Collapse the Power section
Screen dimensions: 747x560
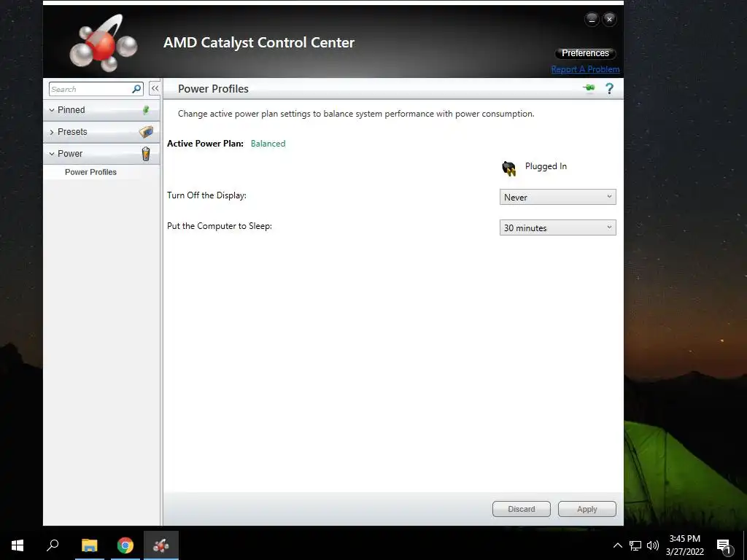tap(52, 154)
